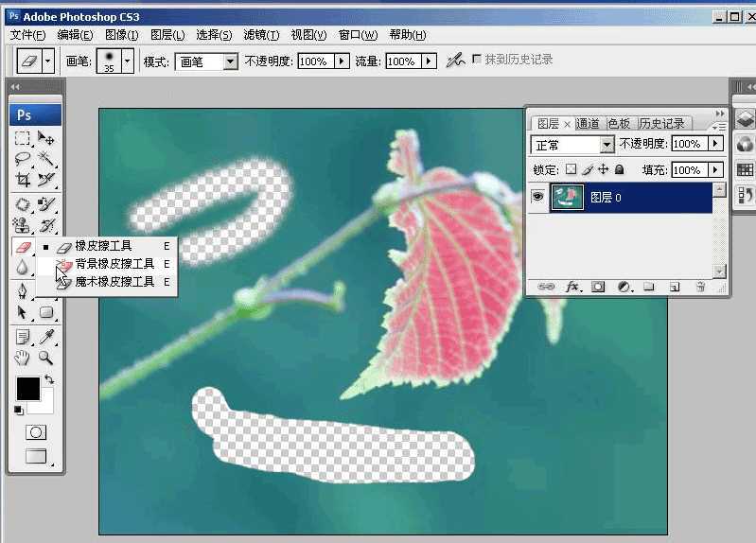Select the Slice tool

point(46,180)
